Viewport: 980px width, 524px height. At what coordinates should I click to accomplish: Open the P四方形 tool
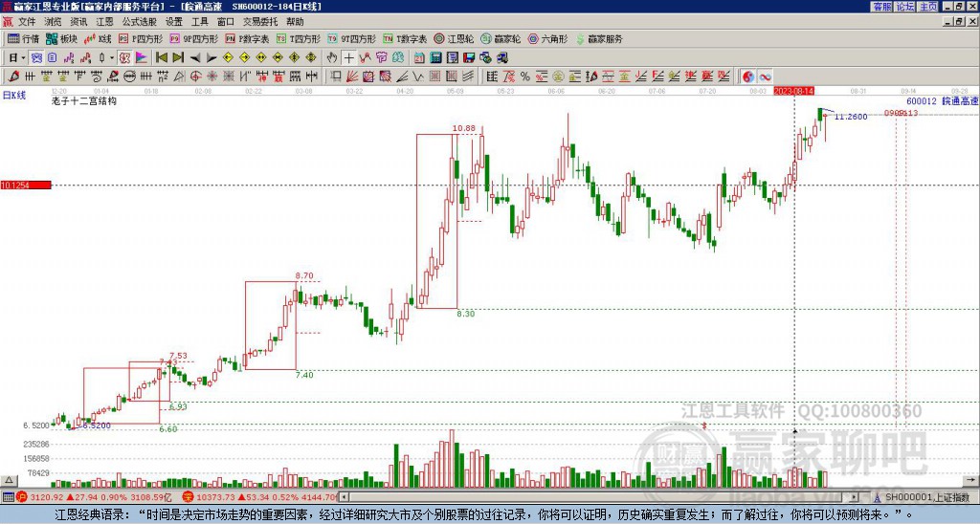(x=141, y=38)
